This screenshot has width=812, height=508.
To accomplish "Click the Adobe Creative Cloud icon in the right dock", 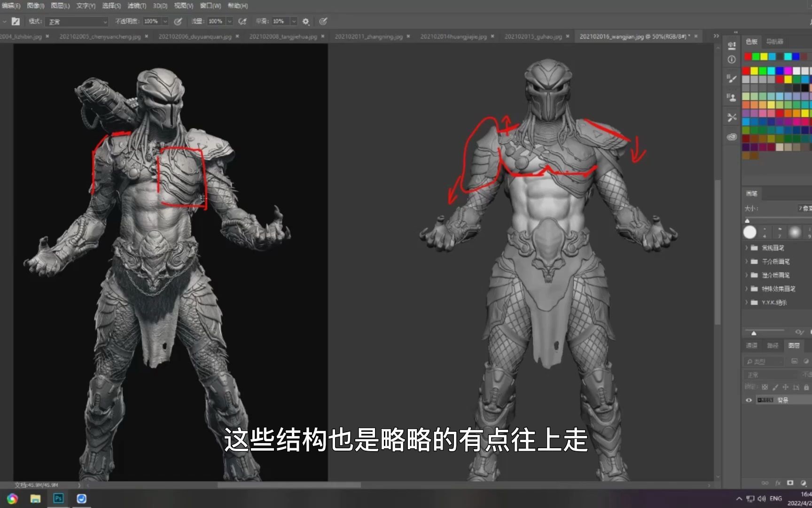I will pos(732,137).
